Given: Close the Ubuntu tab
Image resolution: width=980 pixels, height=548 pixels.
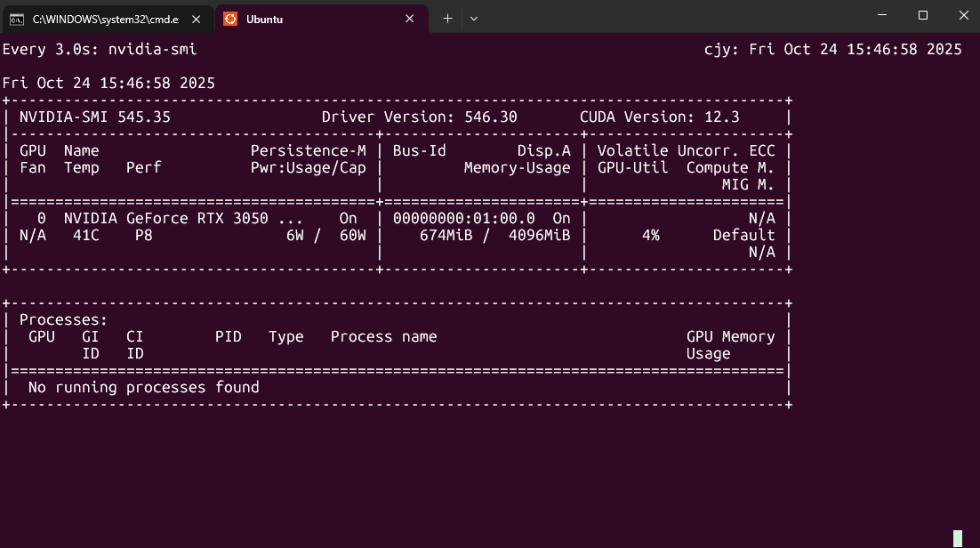Looking at the screenshot, I should (x=409, y=19).
